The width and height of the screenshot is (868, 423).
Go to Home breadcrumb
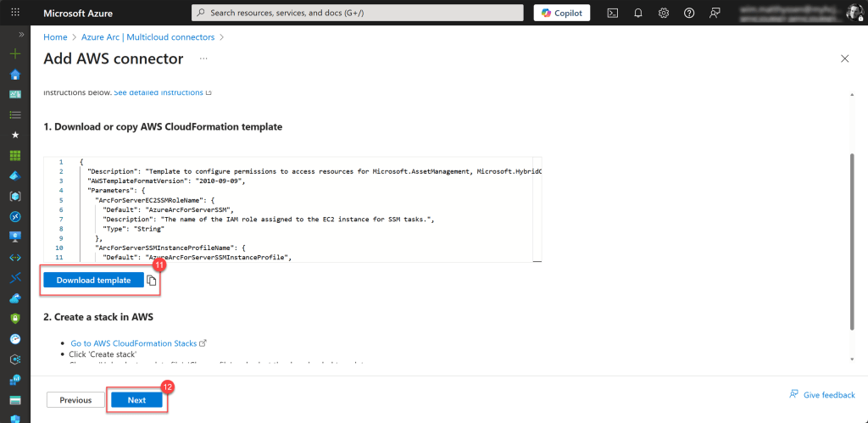[55, 37]
